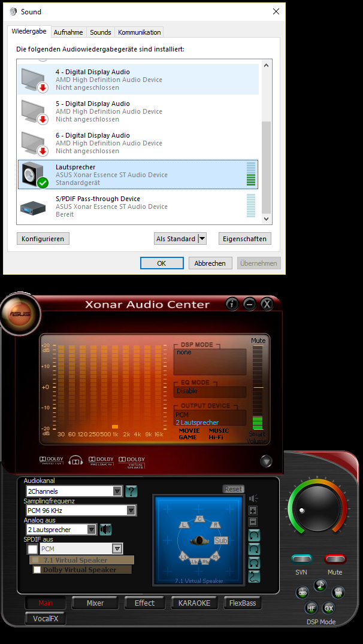Click the Smart Volume level meter
This screenshot has height=644, width=363.
pos(258,387)
